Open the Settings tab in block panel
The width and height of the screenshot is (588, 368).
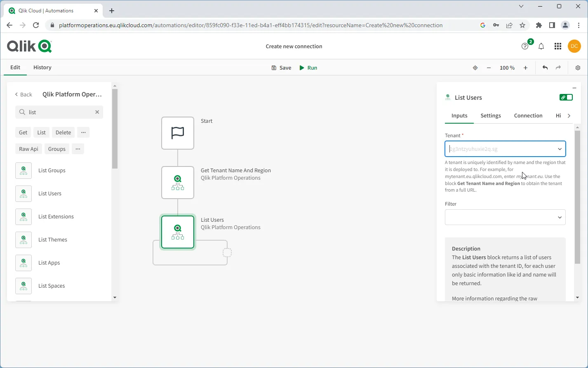click(490, 116)
